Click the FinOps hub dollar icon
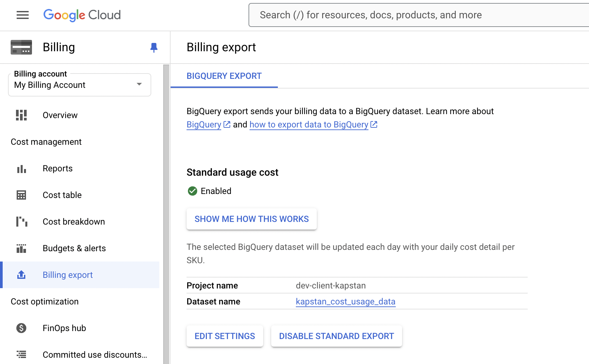Image resolution: width=589 pixels, height=364 pixels. tap(21, 328)
